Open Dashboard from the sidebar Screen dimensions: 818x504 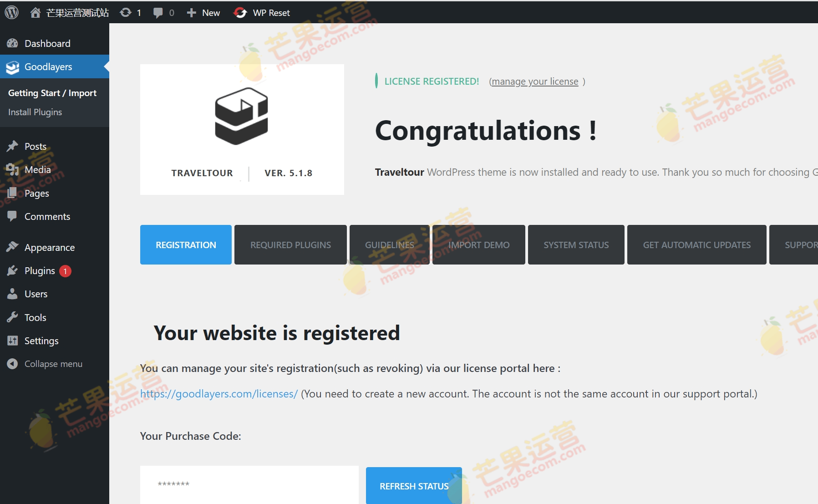coord(47,44)
